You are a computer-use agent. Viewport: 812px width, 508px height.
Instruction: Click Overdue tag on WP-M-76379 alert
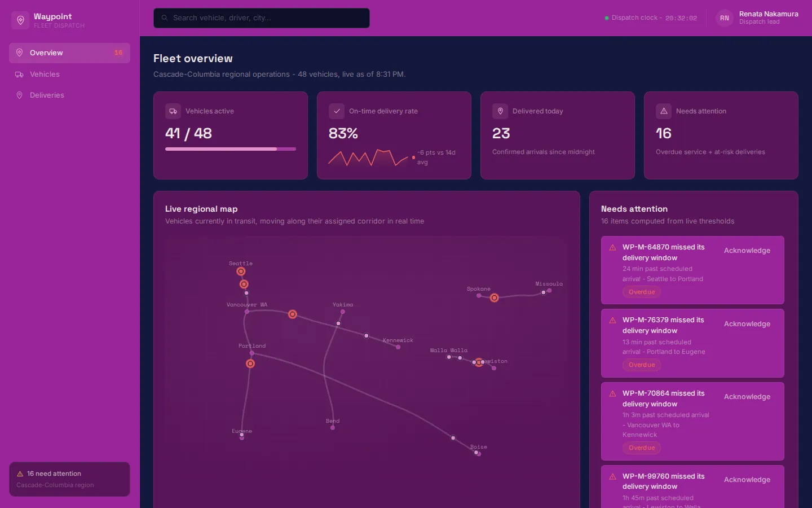click(x=642, y=365)
